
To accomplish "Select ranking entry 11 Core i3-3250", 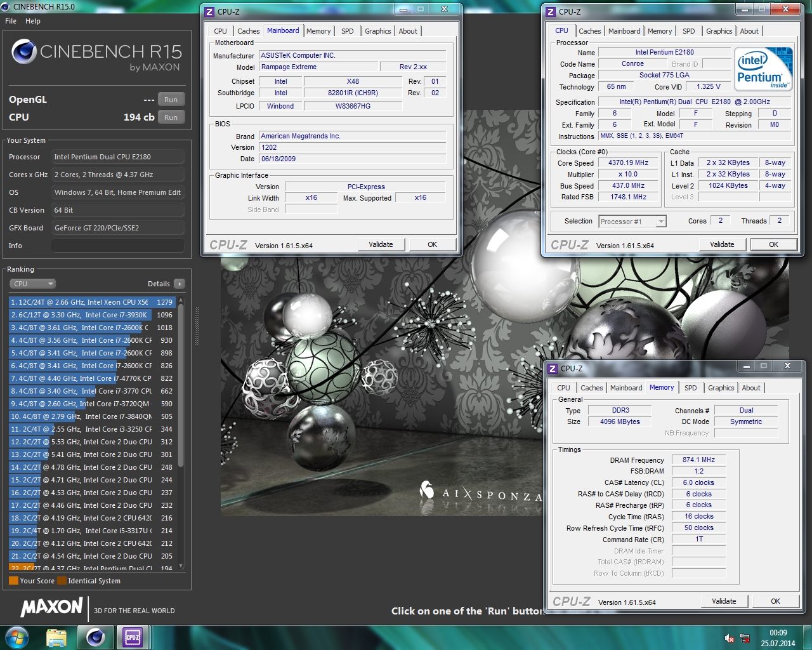I will (x=92, y=429).
